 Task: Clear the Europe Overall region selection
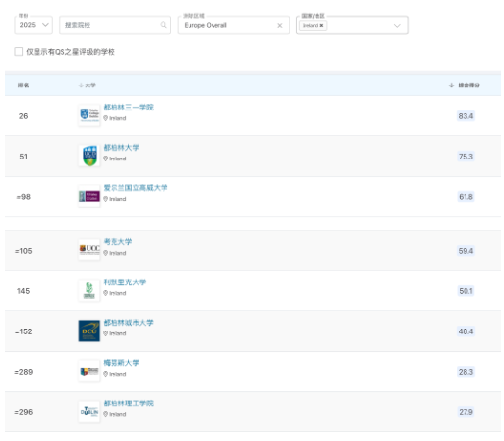(x=280, y=25)
